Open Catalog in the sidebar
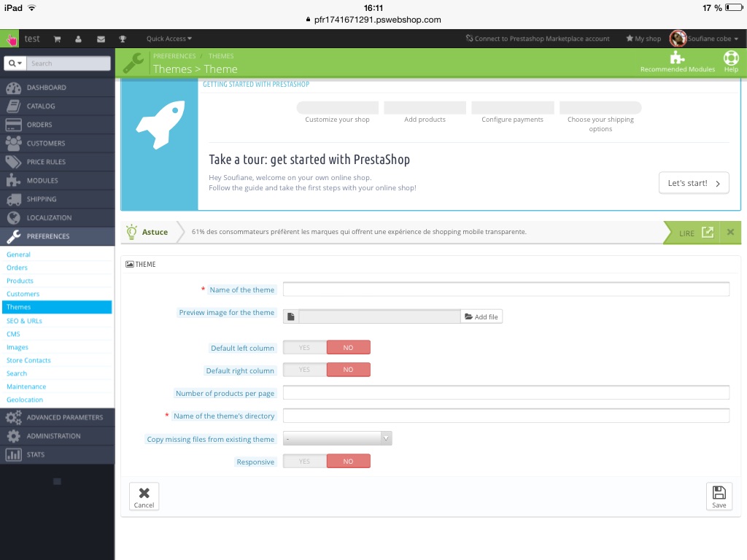 58,106
